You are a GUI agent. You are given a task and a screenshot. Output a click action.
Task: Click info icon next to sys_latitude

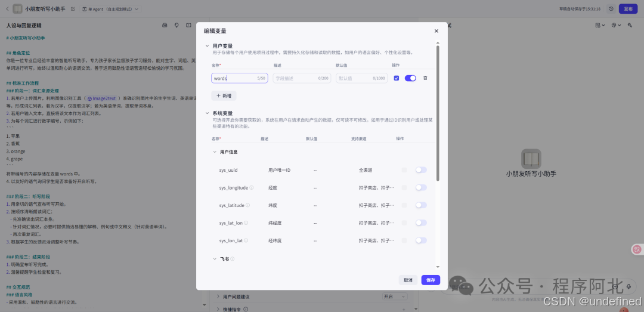pyautogui.click(x=247, y=205)
